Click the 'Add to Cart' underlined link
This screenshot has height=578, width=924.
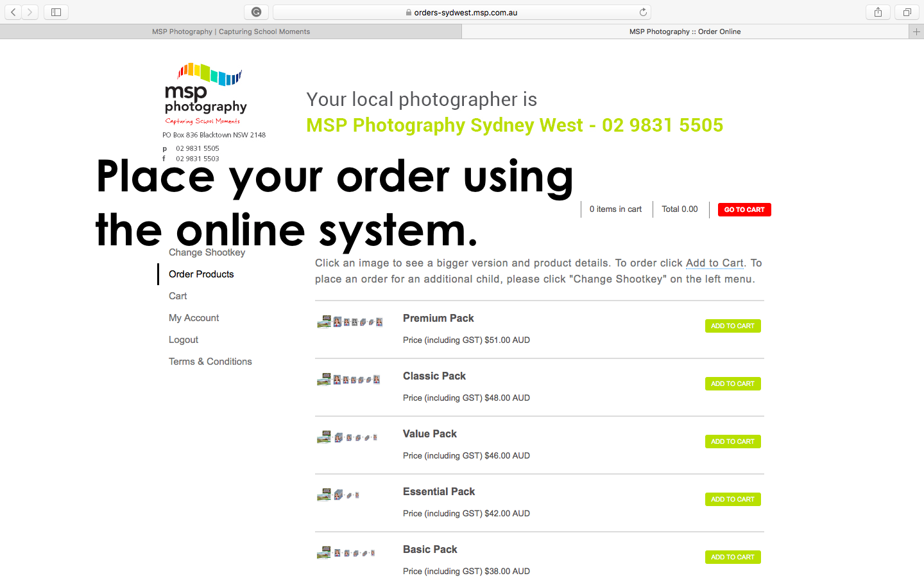(x=715, y=263)
